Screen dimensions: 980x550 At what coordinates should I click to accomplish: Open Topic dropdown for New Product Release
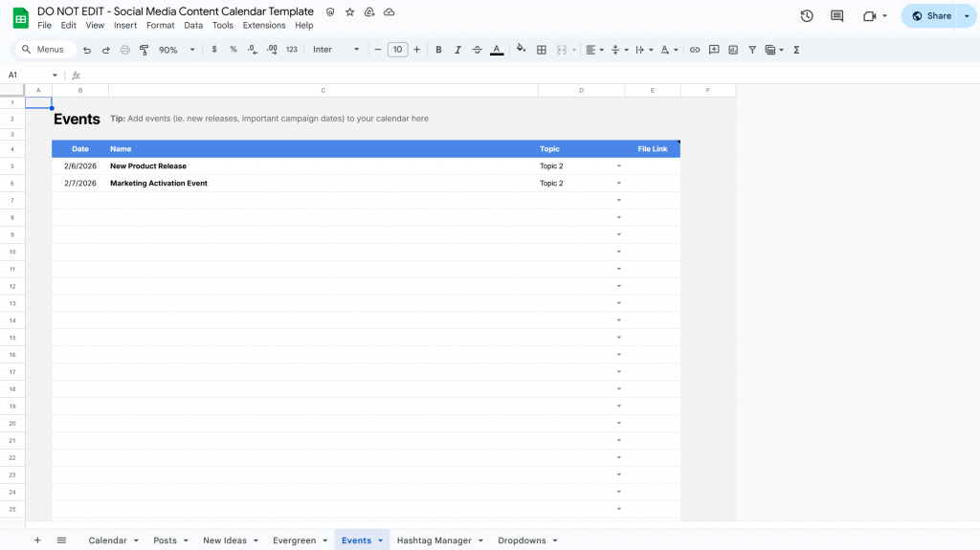619,166
